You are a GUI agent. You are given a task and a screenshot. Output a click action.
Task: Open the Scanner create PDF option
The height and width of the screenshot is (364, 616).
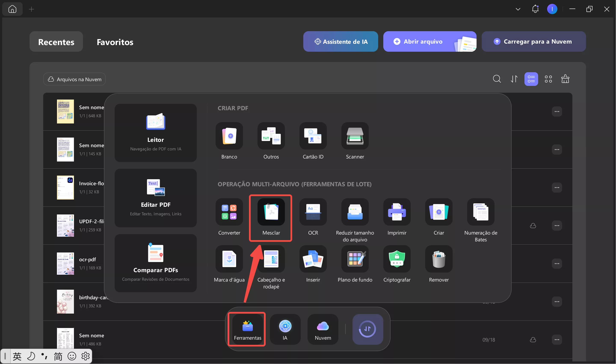point(355,136)
